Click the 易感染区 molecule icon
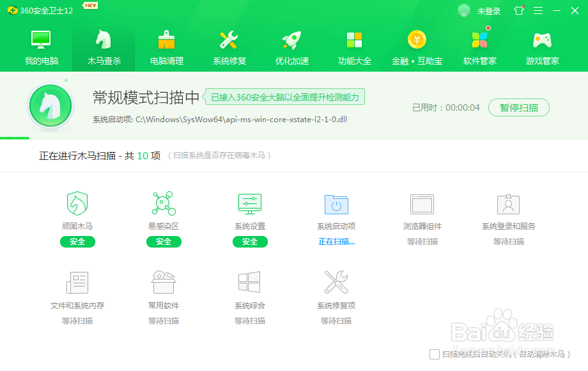 point(164,203)
